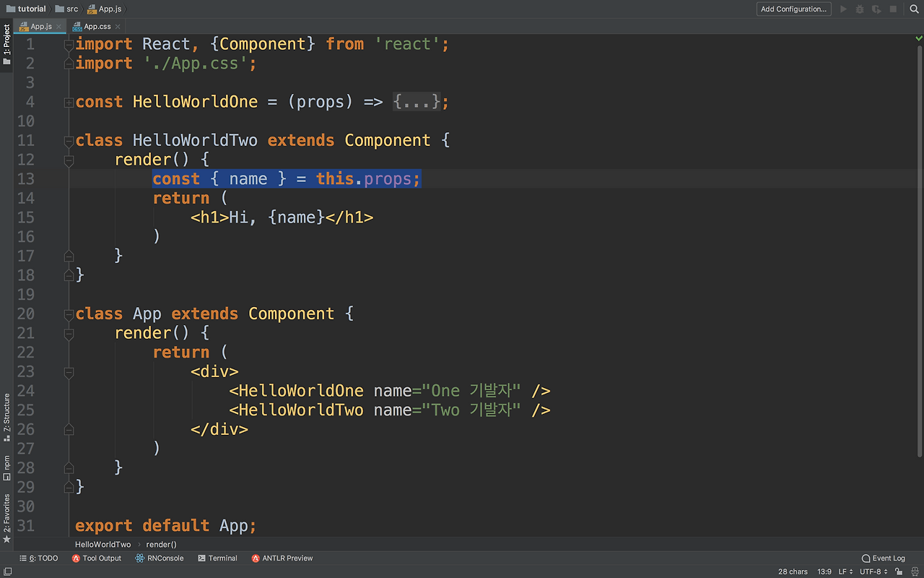The image size is (924, 578).
Task: Click the "Hi, {name}" heading code
Action: 282,217
